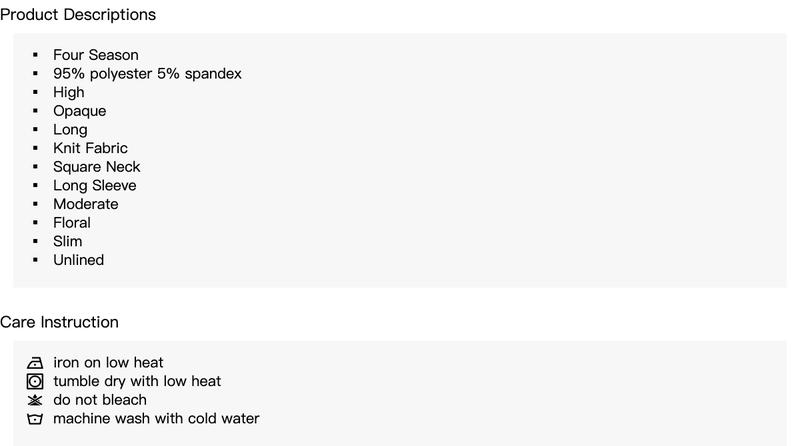The height and width of the screenshot is (446, 800).
Task: Click the 95% polyester 5% spandex text
Action: [147, 73]
